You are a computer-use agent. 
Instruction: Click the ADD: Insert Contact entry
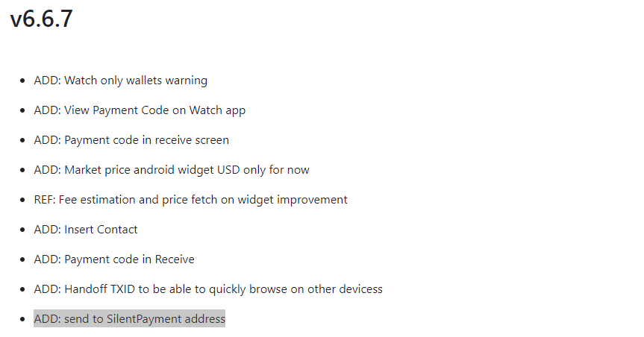tap(85, 230)
